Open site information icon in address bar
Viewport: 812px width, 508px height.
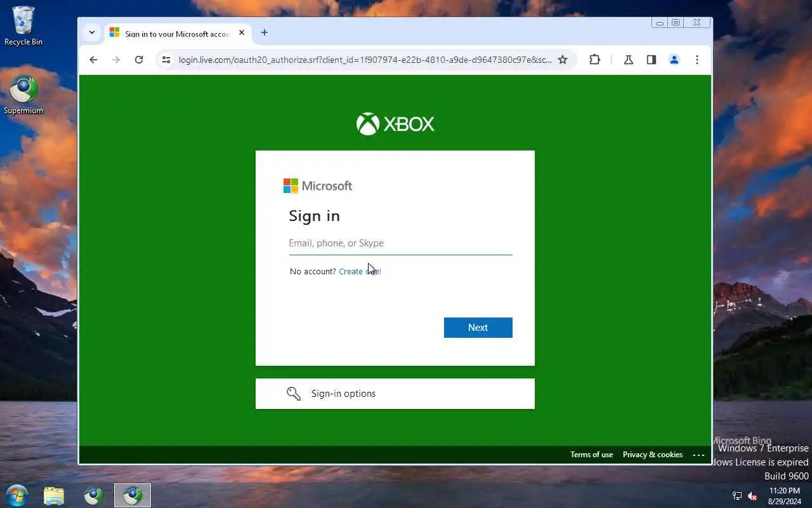[166, 60]
